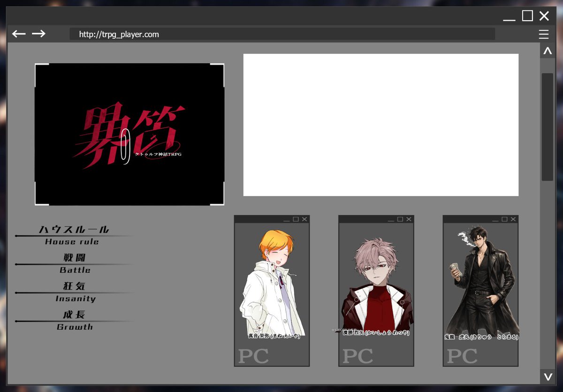Click the URL address bar
Image resolution: width=563 pixels, height=392 pixels.
coord(282,34)
